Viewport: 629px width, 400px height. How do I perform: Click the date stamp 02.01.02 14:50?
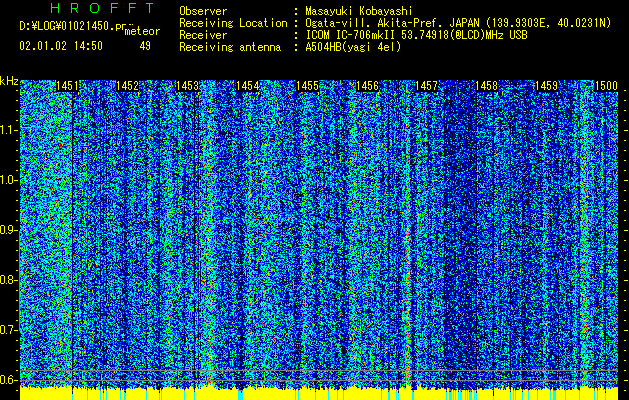[61, 46]
